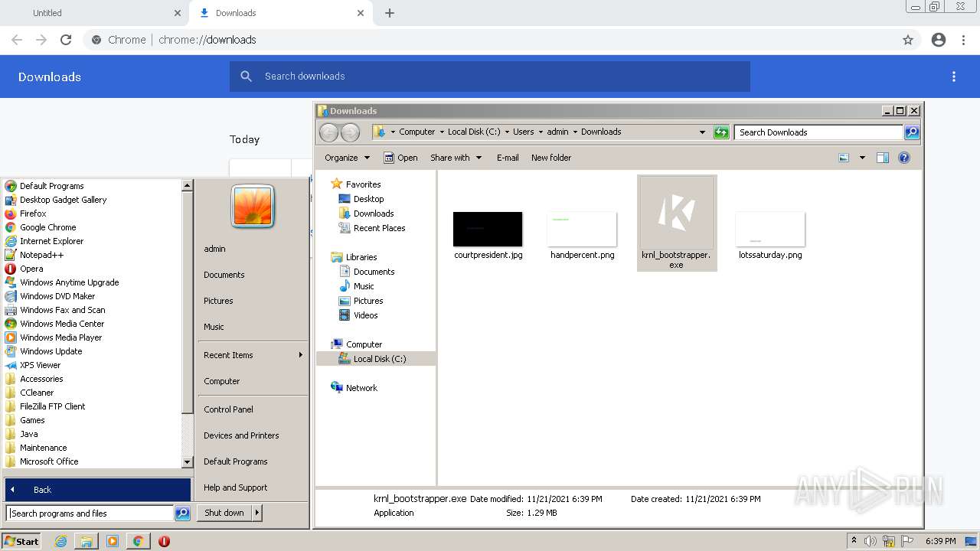Switch to the Untitled tab
980x551 pixels.
coord(95,13)
